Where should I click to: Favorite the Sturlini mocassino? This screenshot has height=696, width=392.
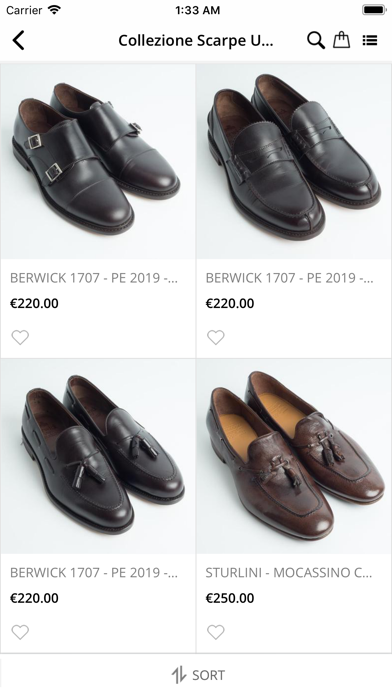pos(216,632)
